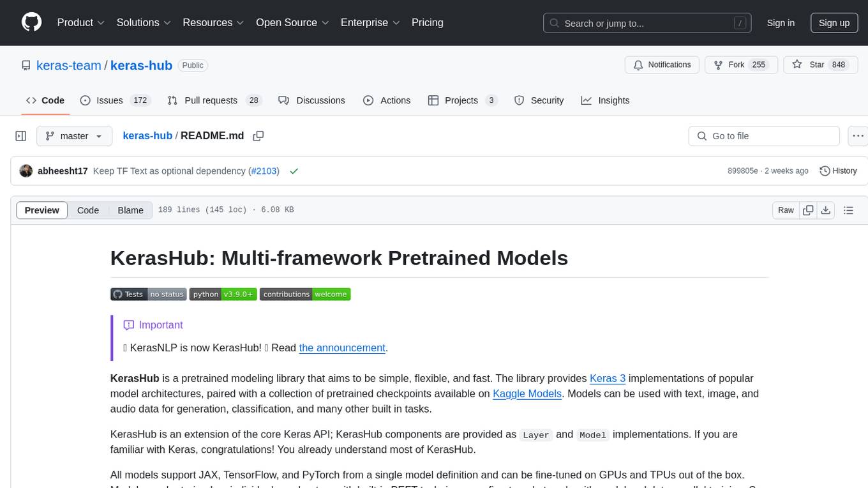Expand the Enterprise menu
The width and height of the screenshot is (868, 488).
370,22
